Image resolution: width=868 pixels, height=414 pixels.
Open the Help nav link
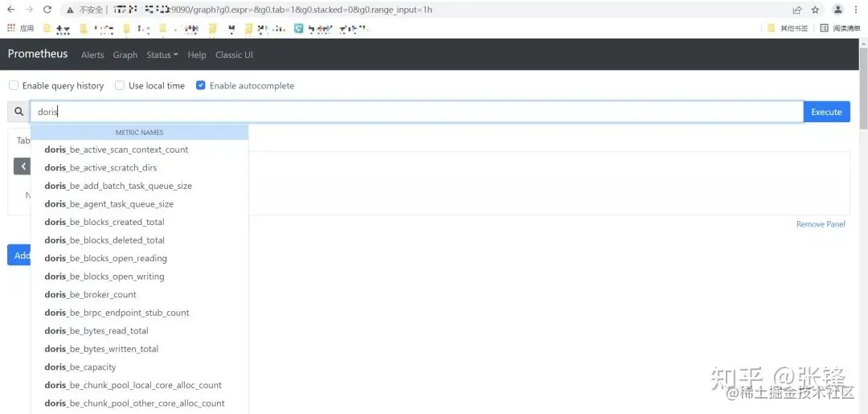(x=197, y=55)
